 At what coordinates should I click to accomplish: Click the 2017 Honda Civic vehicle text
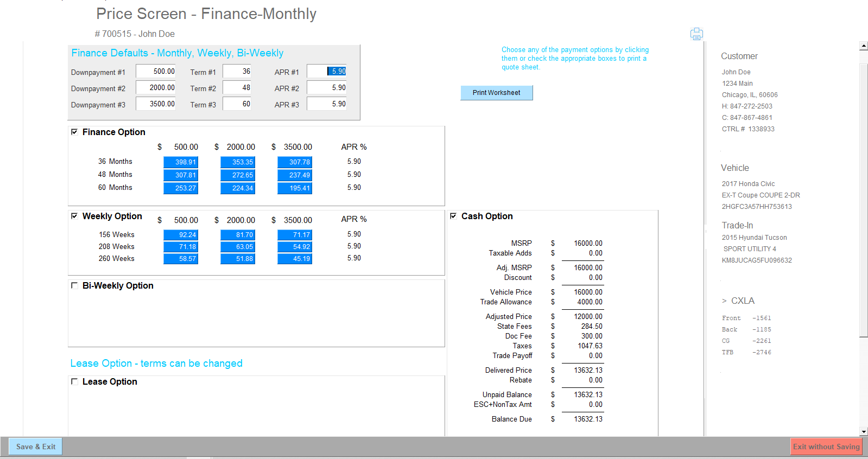748,184
